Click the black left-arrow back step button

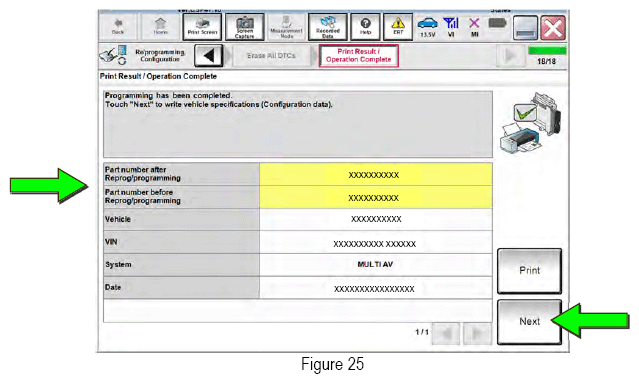click(x=209, y=55)
